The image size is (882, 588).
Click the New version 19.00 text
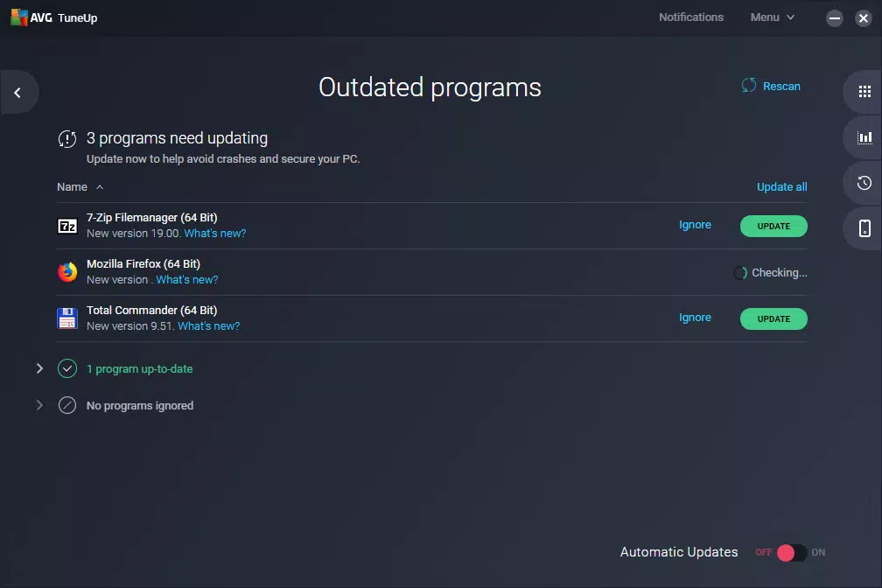[x=133, y=234]
